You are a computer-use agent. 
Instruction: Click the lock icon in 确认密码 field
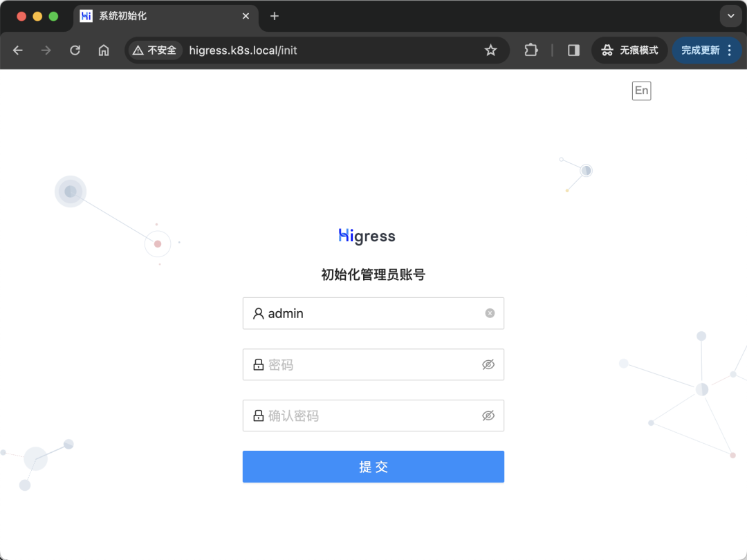point(258,416)
